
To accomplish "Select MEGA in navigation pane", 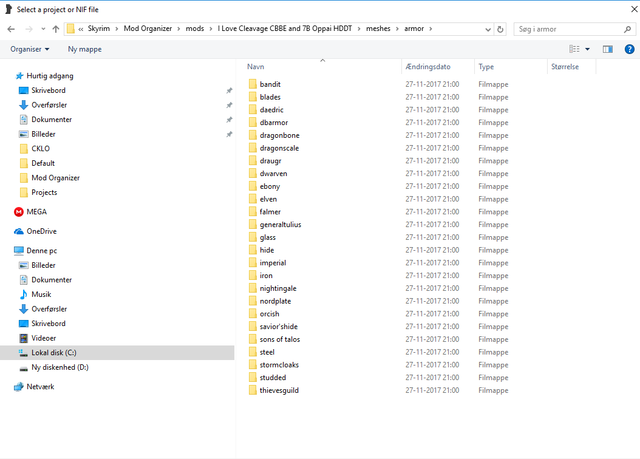I will [36, 212].
